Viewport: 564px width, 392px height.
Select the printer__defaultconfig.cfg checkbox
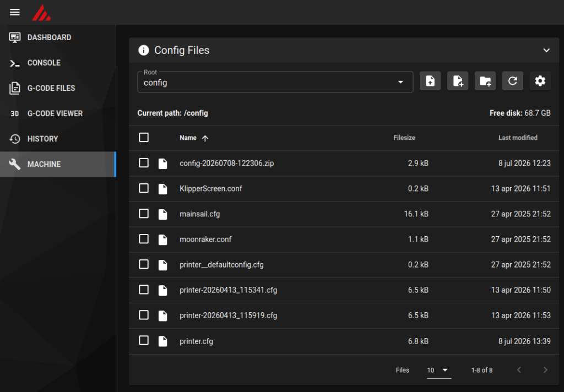tap(144, 264)
